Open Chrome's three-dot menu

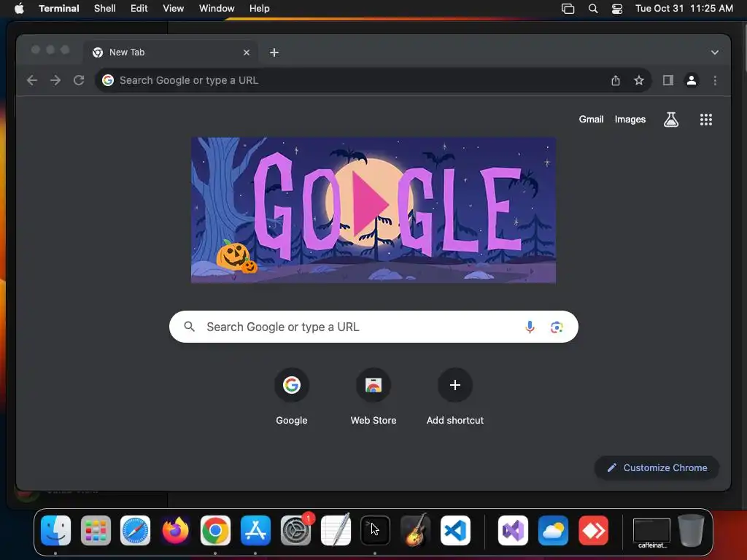(715, 80)
